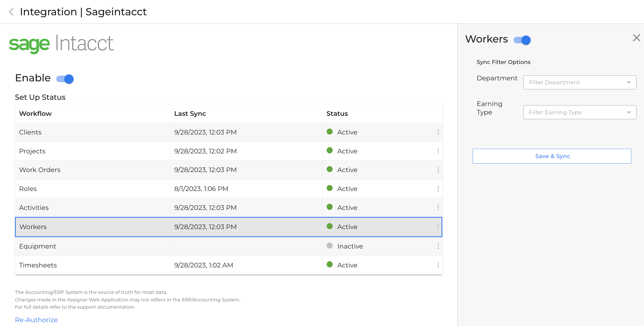This screenshot has width=644, height=326.
Task: Open the three-dot menu for Work Orders
Action: click(438, 170)
